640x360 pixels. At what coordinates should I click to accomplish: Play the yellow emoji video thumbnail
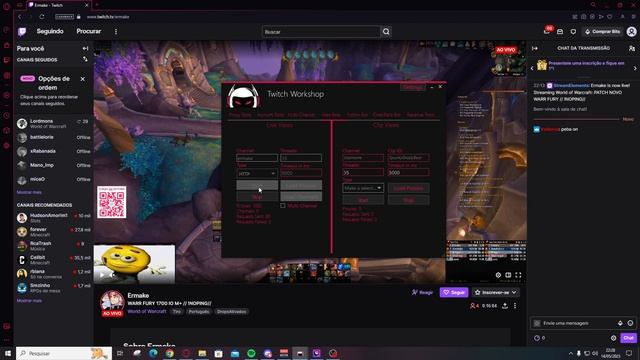tap(102, 275)
